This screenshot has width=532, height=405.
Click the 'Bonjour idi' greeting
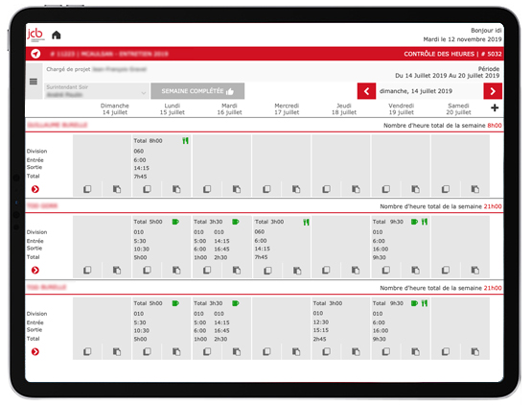click(486, 31)
